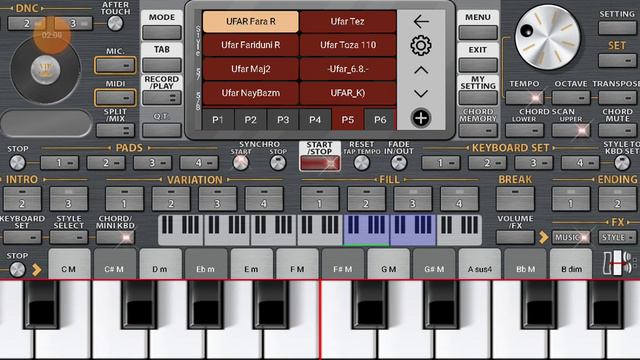Trigger pad 1
The width and height of the screenshot is (640, 360).
60,163
